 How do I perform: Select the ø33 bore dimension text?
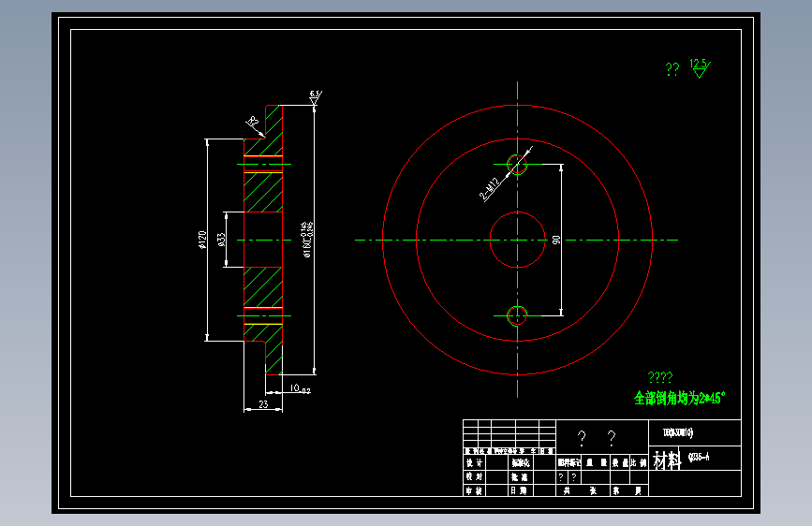221,240
